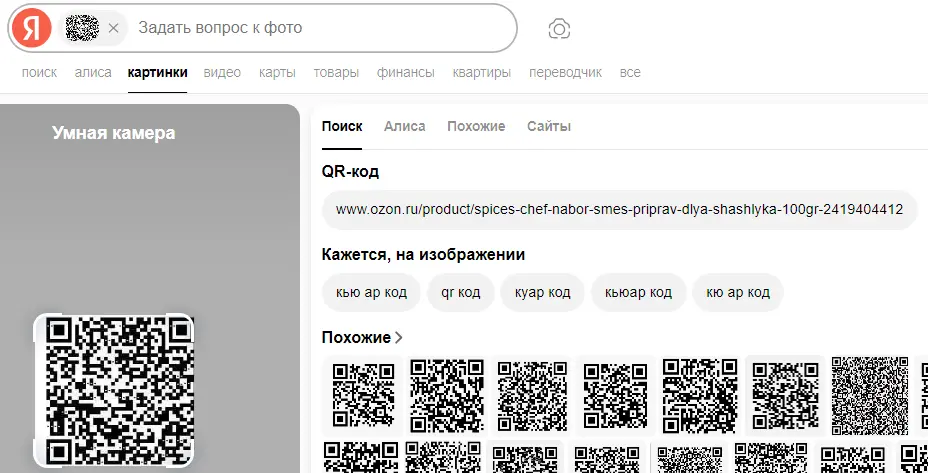Open the карты tab
This screenshot has width=928, height=473.
tap(277, 72)
